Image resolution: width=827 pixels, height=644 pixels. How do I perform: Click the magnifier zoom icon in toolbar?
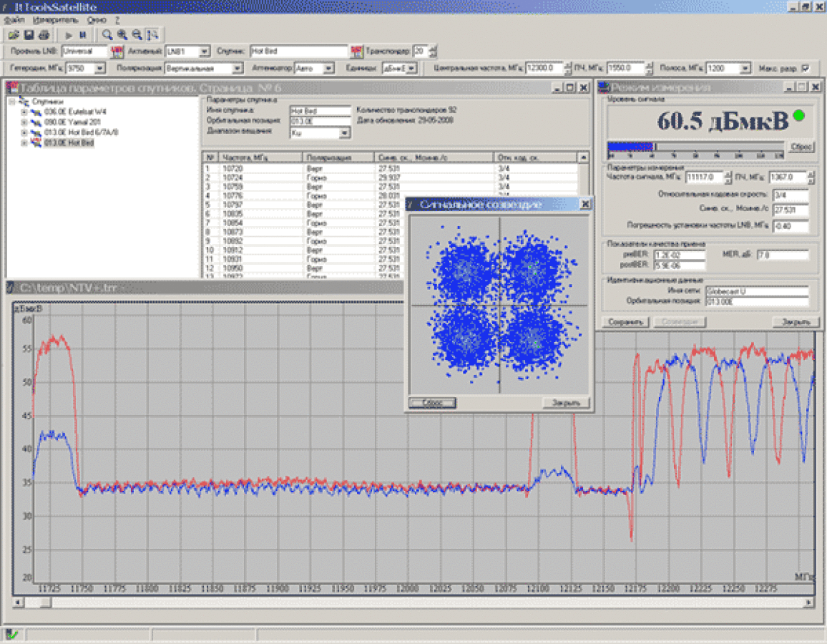tap(107, 35)
